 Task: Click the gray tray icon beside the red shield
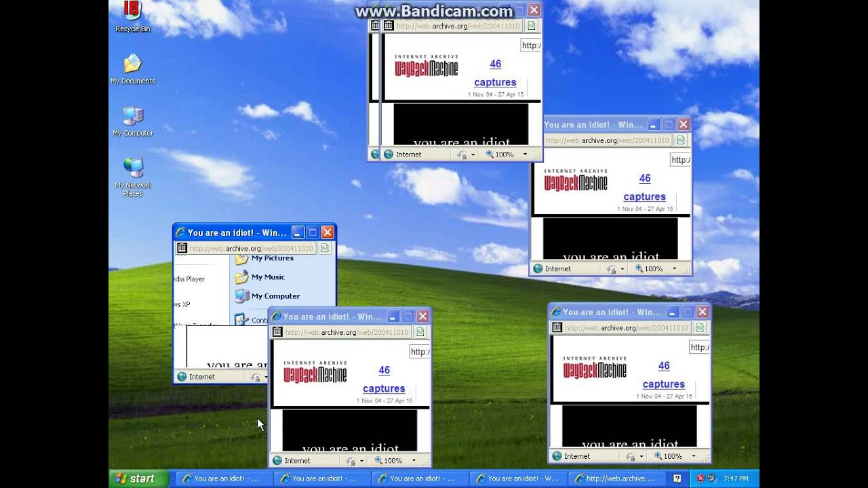click(711, 478)
